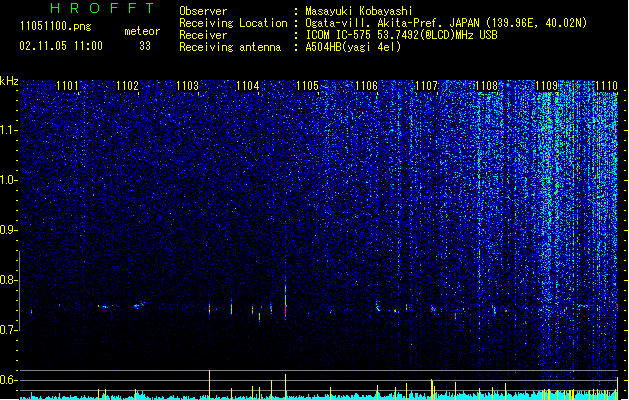Click the meteor count 33
This screenshot has width=629, height=400.
point(145,46)
